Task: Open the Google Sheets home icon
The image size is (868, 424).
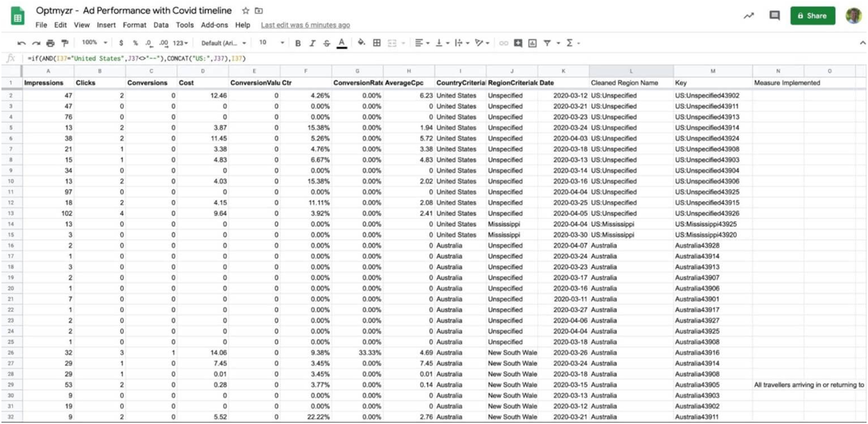Action: coord(19,16)
